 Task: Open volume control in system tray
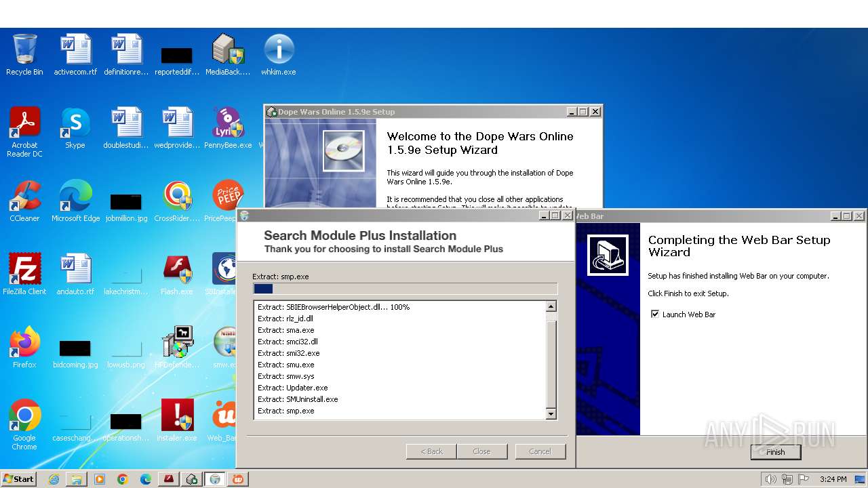coord(770,479)
